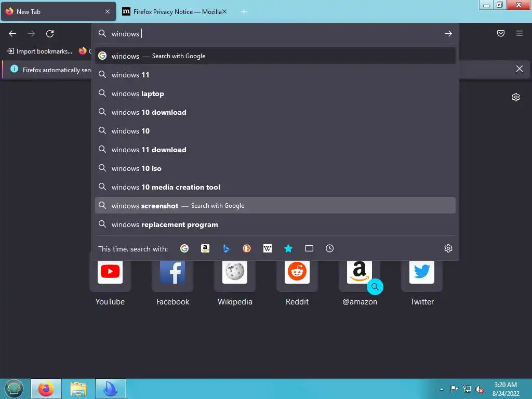Image resolution: width=532 pixels, height=399 pixels.
Task: Close the Firefox Privacy Notice tab
Action: (x=224, y=11)
